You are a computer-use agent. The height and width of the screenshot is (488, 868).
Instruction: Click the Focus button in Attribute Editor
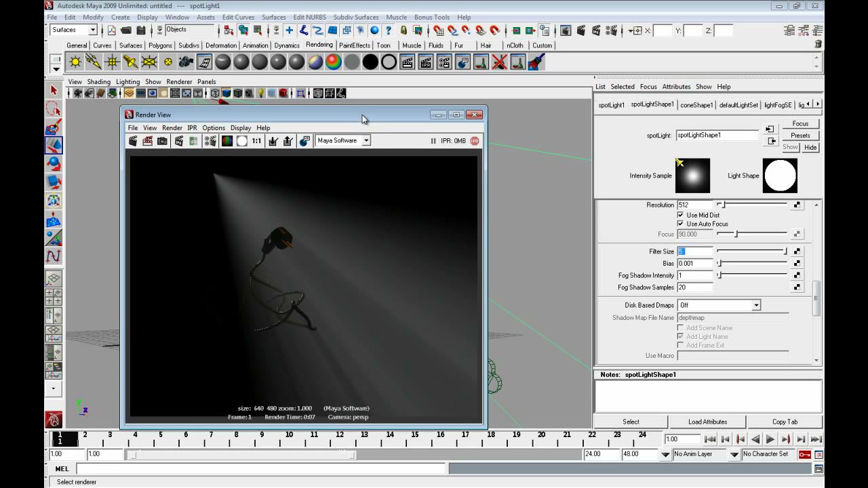(x=800, y=124)
